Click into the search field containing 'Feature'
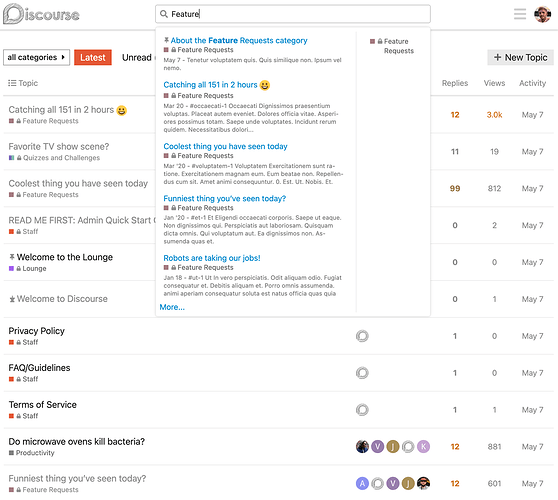558x500 pixels. pos(293,14)
